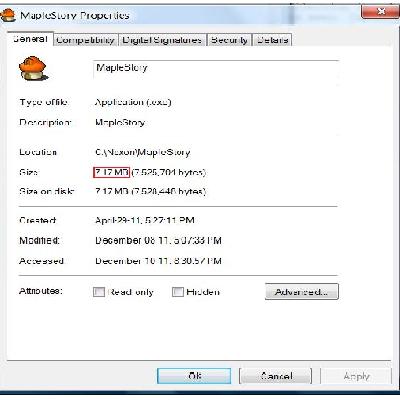Click the OK button
The image size is (400, 400).
coord(194,376)
